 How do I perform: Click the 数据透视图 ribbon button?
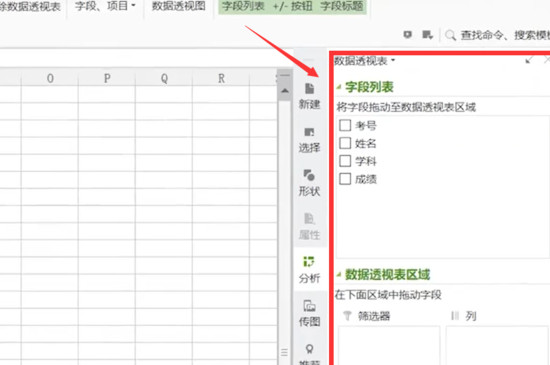click(x=179, y=6)
